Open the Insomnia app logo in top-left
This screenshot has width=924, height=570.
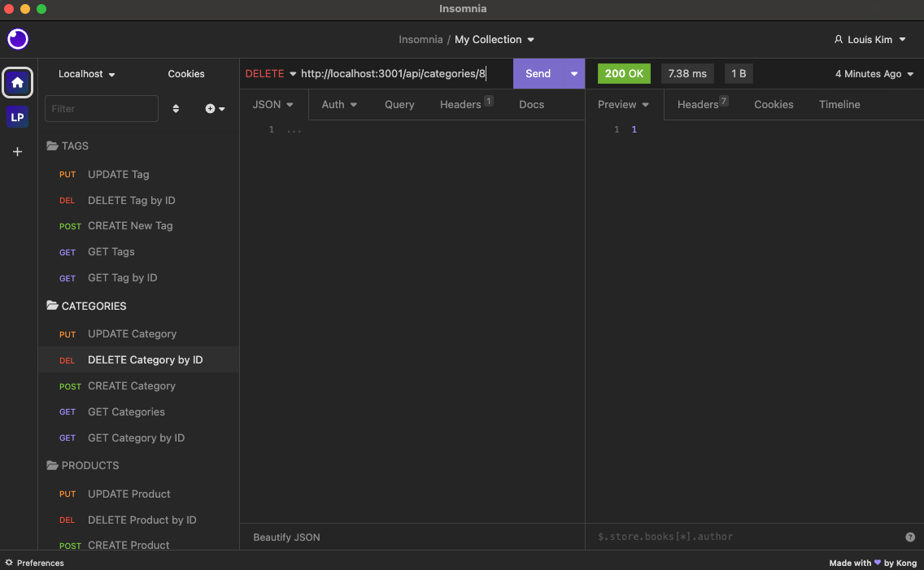[17, 39]
